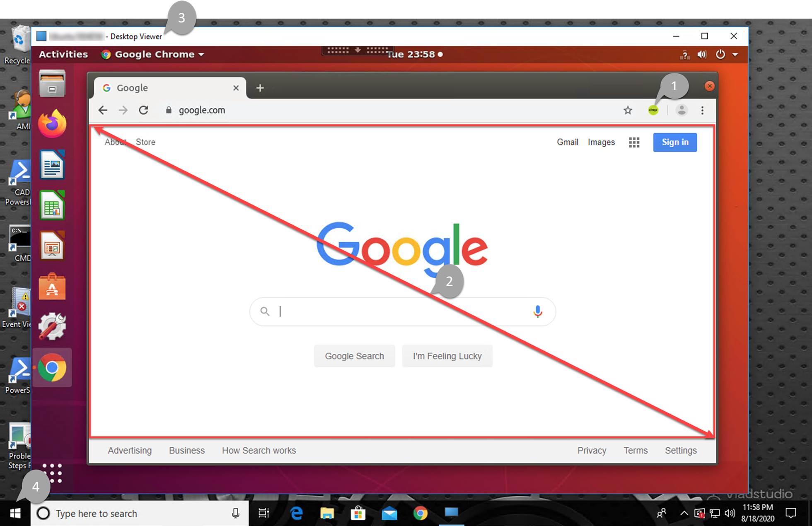Toggle the Ubuntu system power button
The image size is (812, 526).
click(720, 54)
